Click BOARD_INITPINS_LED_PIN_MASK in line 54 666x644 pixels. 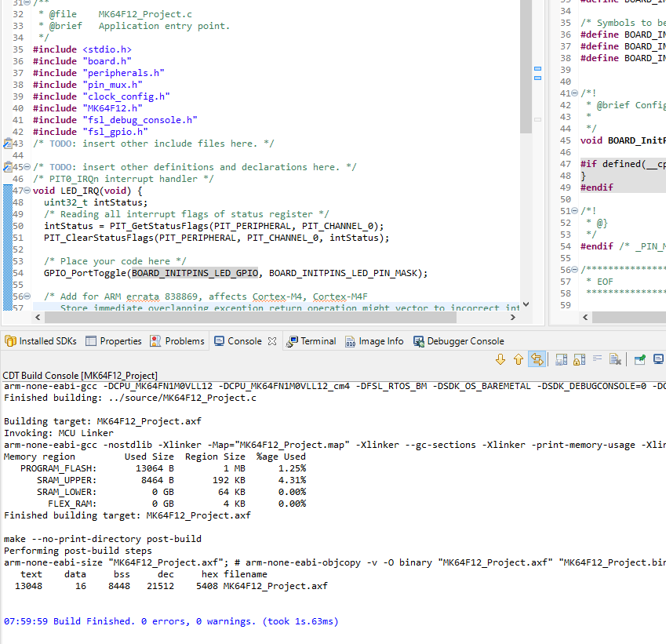pos(343,273)
